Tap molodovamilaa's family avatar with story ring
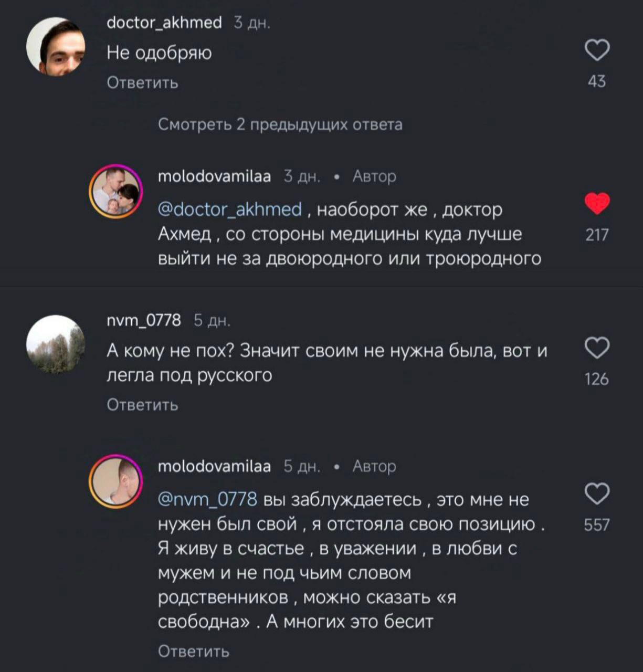Image resolution: width=643 pixels, height=672 pixels. coord(115,193)
